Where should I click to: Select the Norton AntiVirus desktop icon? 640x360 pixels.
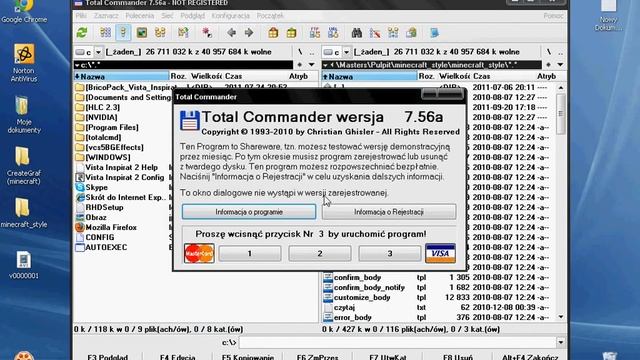point(24,63)
